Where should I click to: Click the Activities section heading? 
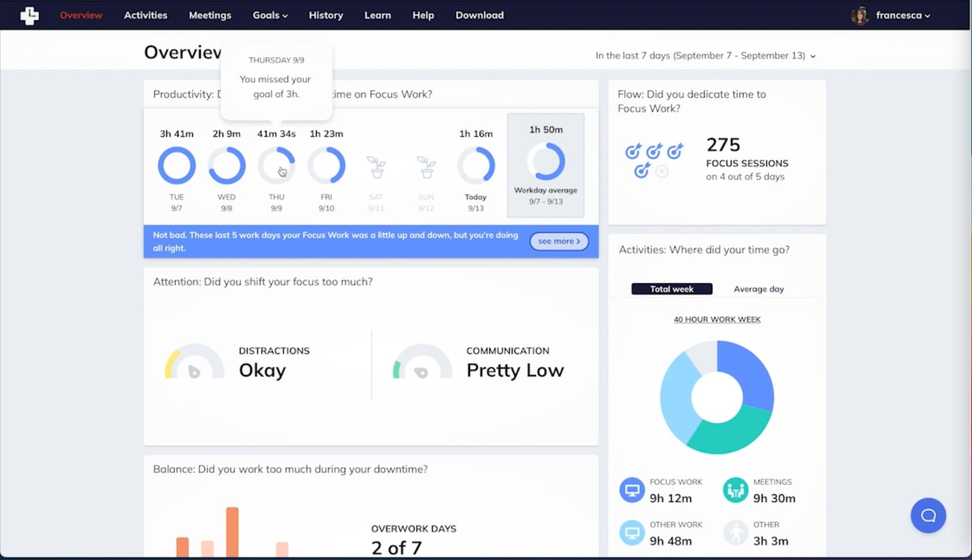[x=704, y=250]
